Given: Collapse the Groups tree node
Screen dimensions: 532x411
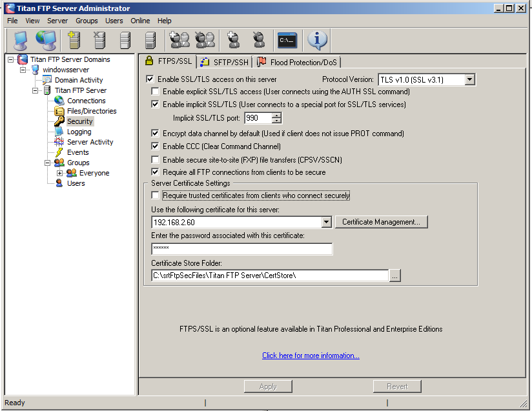Looking at the screenshot, I should coord(48,163).
